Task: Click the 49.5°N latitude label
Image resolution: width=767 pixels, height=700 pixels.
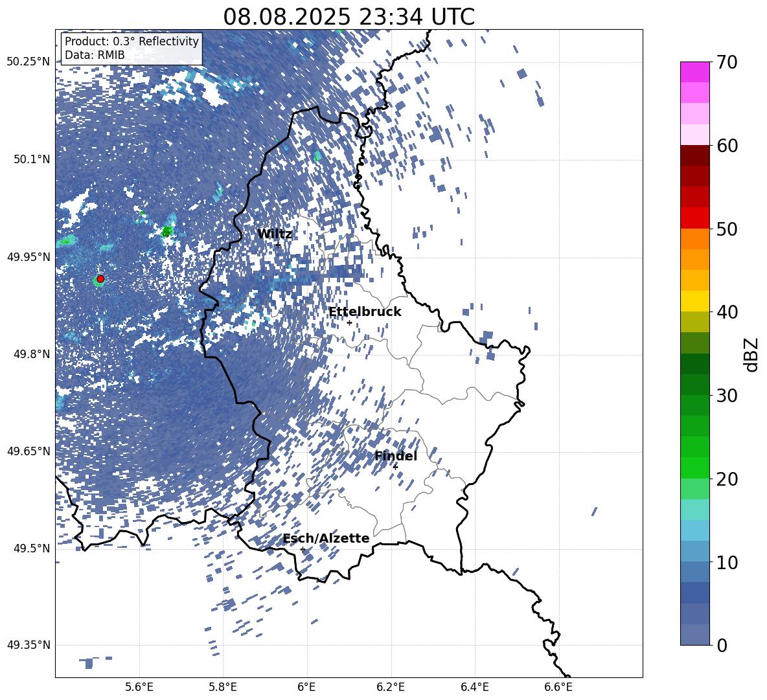Action: coord(32,548)
